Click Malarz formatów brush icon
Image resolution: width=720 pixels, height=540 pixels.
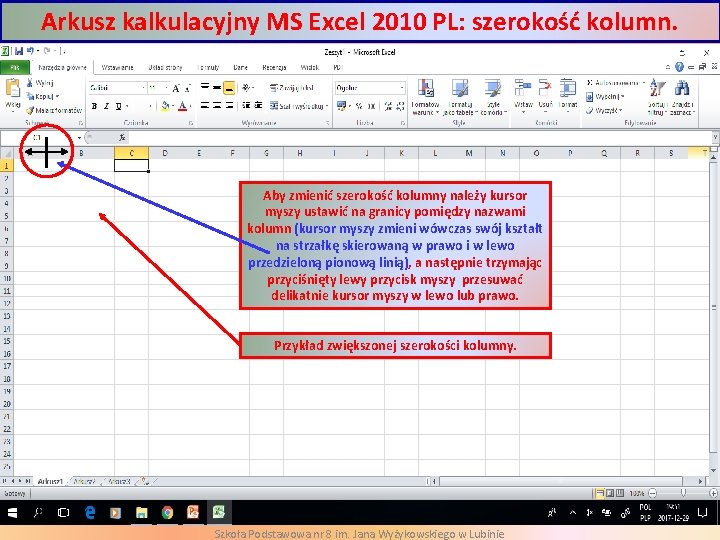coord(30,110)
